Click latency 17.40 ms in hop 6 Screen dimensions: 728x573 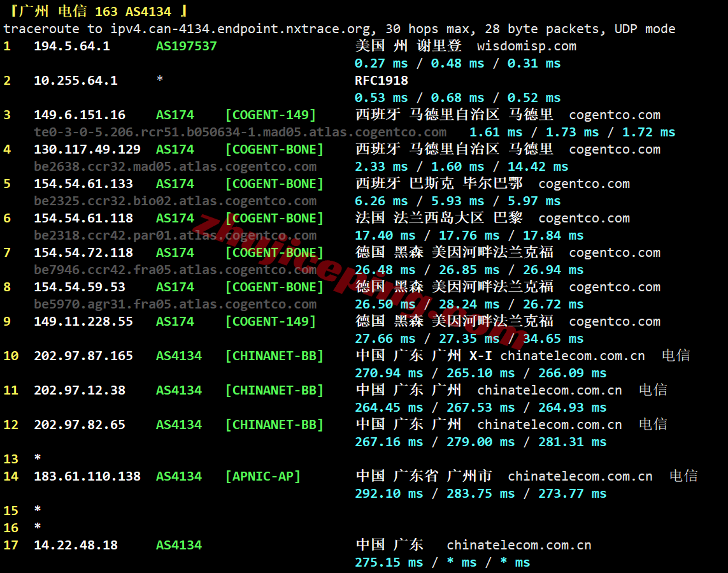[385, 235]
